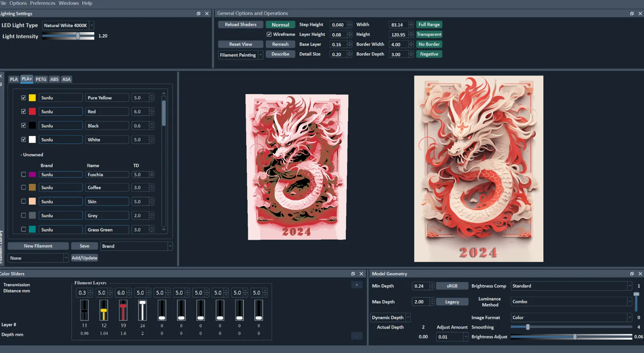The image size is (644, 353).
Task: Click the New Filament button
Action: 38,246
